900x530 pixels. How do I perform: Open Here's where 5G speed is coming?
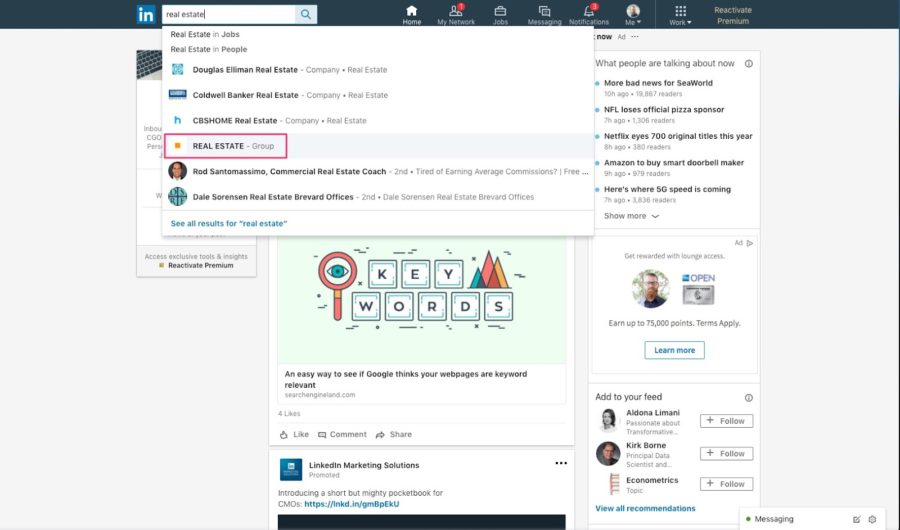(x=667, y=189)
